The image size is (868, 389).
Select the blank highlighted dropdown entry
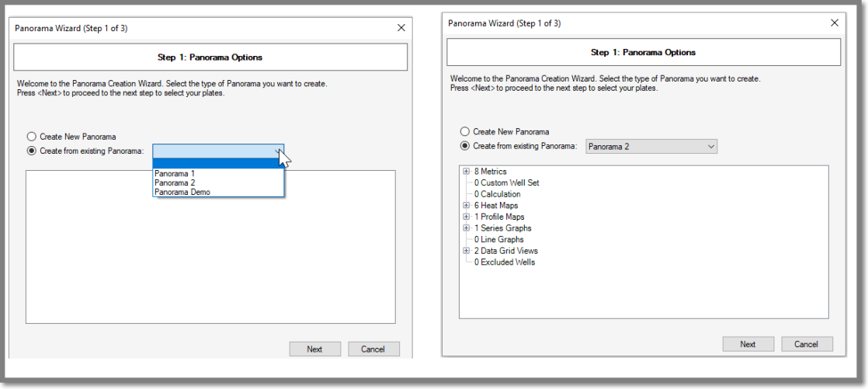tap(218, 163)
